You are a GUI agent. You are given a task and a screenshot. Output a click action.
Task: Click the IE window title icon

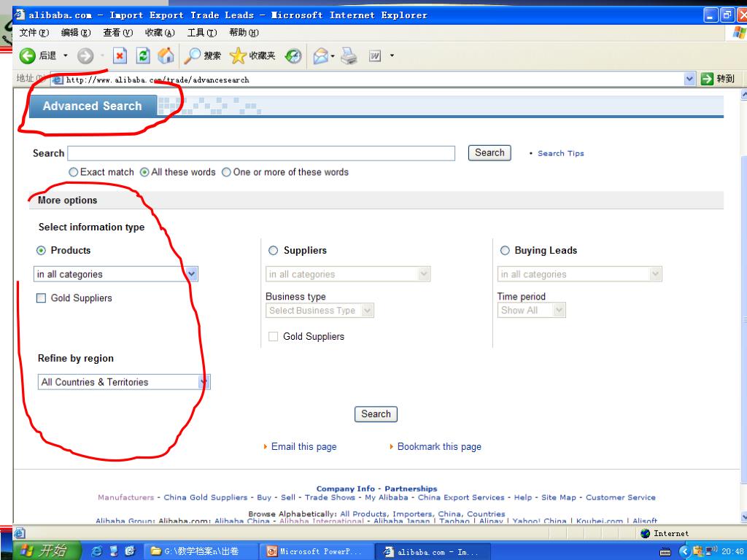click(x=20, y=15)
